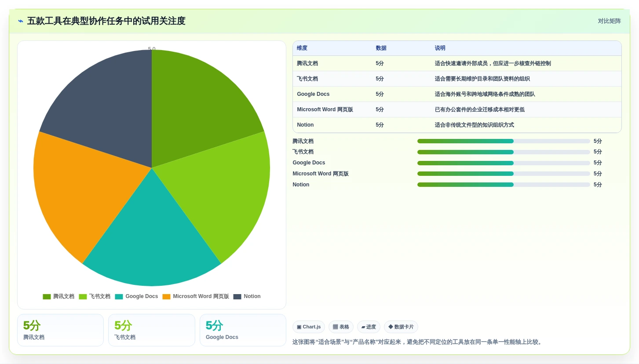The image size is (639, 364).
Task: Toggle Notion legend swatch in the chart
Action: point(237,297)
